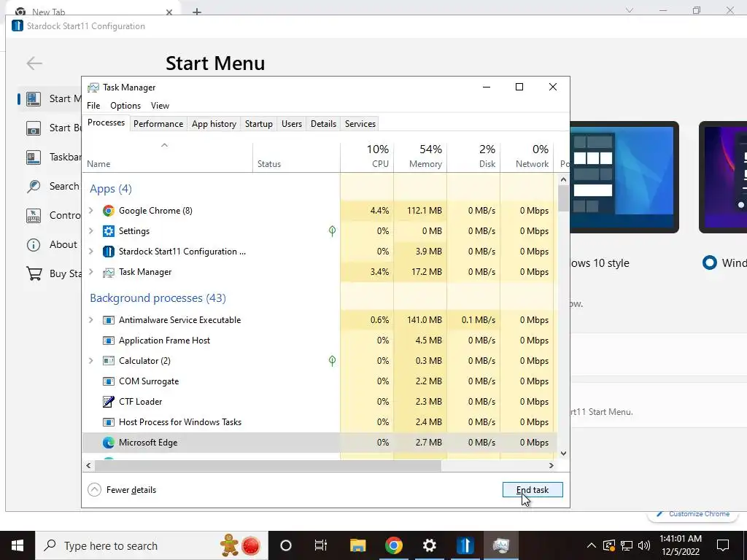Click vertical scrollbar down arrow in process list
747x560 pixels.
click(563, 454)
